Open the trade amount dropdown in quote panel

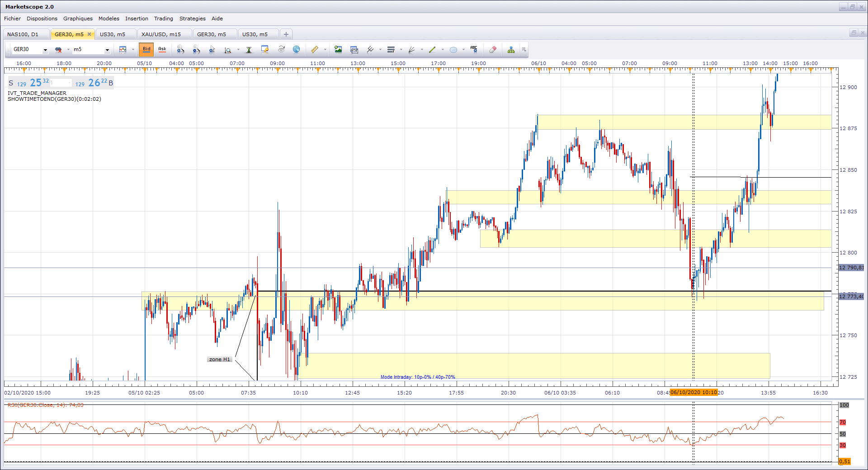[x=69, y=83]
